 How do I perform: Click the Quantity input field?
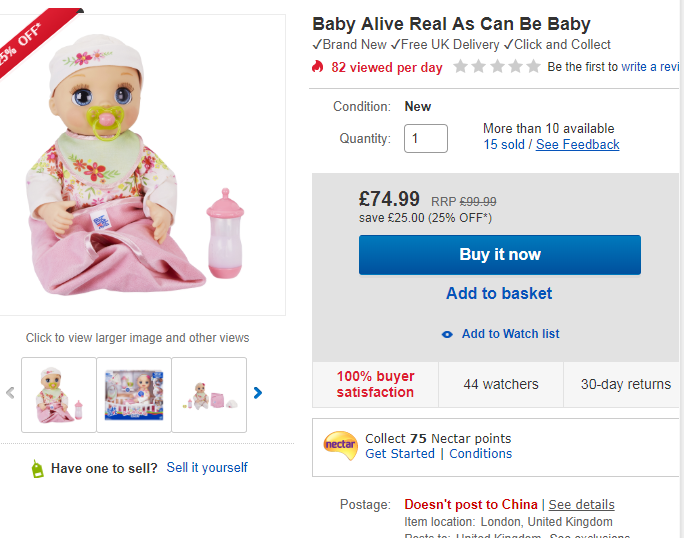425,138
